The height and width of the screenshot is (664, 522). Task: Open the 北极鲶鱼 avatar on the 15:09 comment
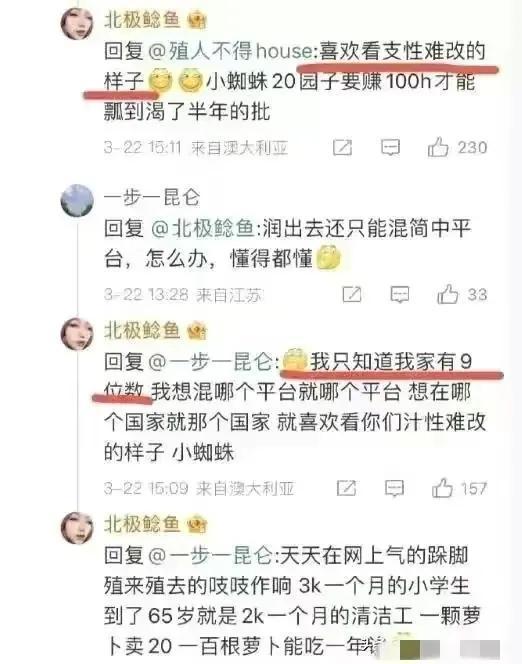(77, 334)
